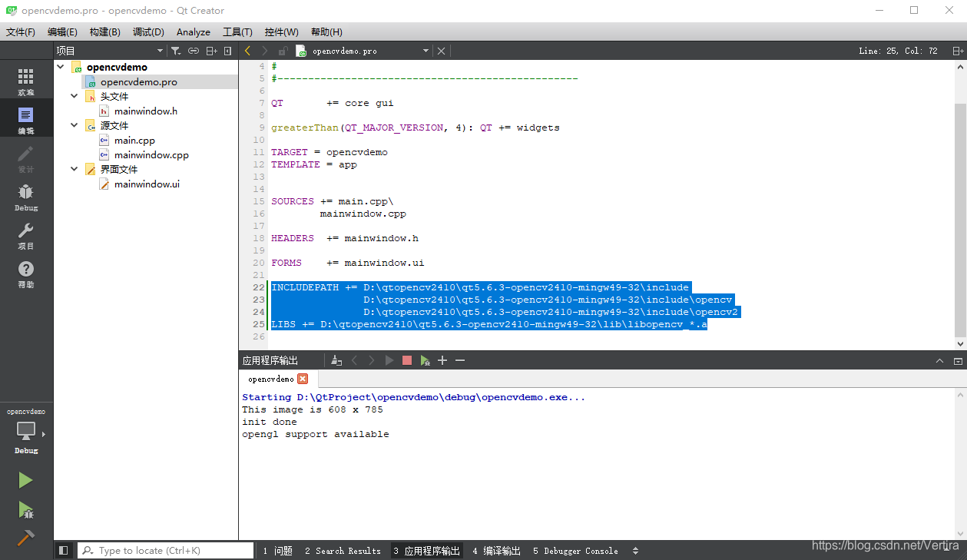
Task: Filter the project tree with the funnel icon
Action: [176, 51]
